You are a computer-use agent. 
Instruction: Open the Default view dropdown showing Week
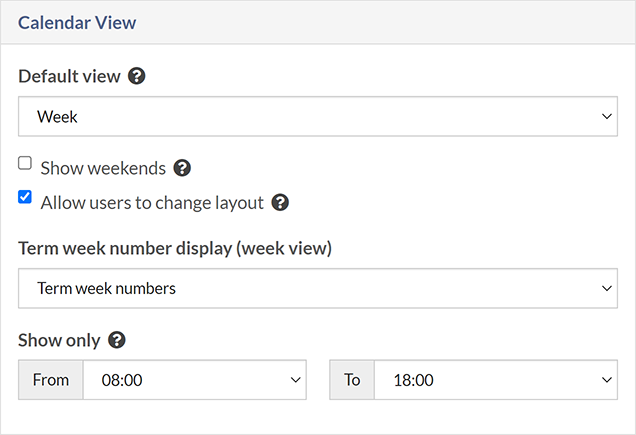point(317,117)
